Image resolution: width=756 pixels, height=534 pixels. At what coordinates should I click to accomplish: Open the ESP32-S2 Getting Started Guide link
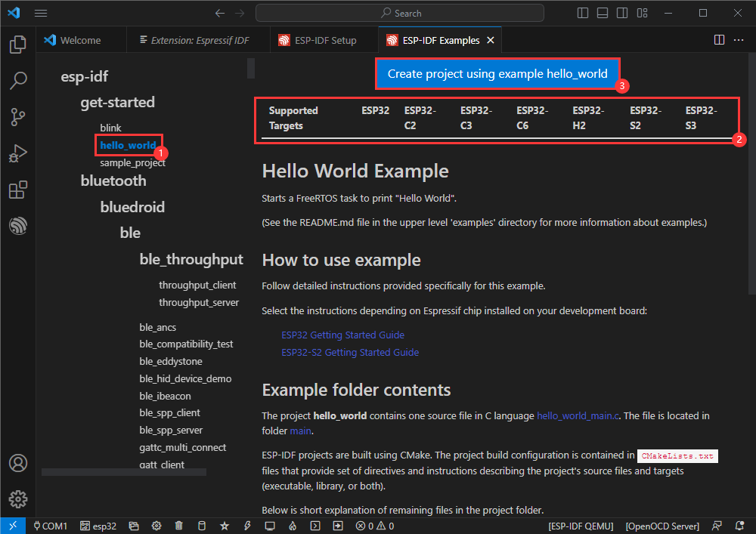(349, 352)
